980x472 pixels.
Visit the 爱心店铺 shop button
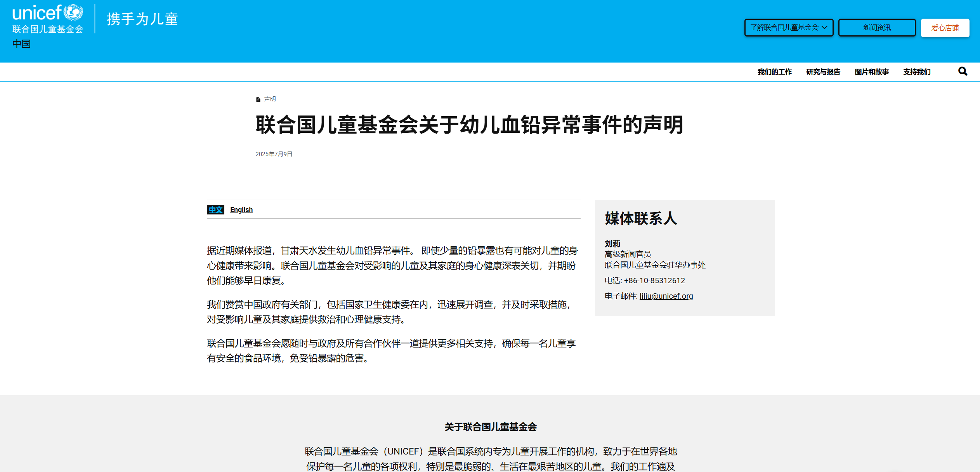pyautogui.click(x=944, y=28)
